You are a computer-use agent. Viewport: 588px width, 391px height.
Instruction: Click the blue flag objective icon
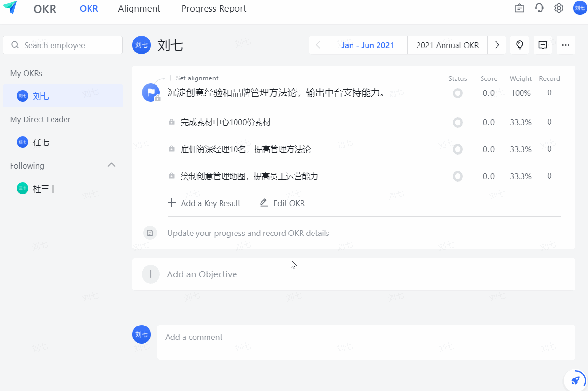point(150,91)
